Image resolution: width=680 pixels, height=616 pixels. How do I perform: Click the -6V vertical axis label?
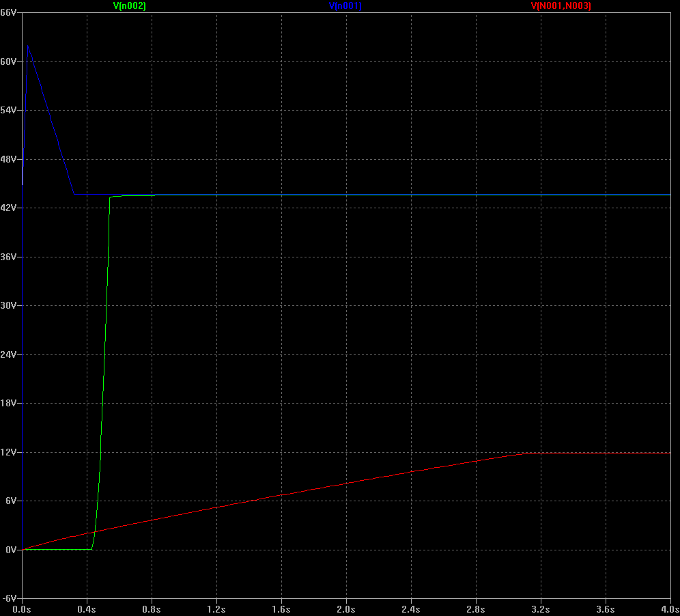(9, 598)
